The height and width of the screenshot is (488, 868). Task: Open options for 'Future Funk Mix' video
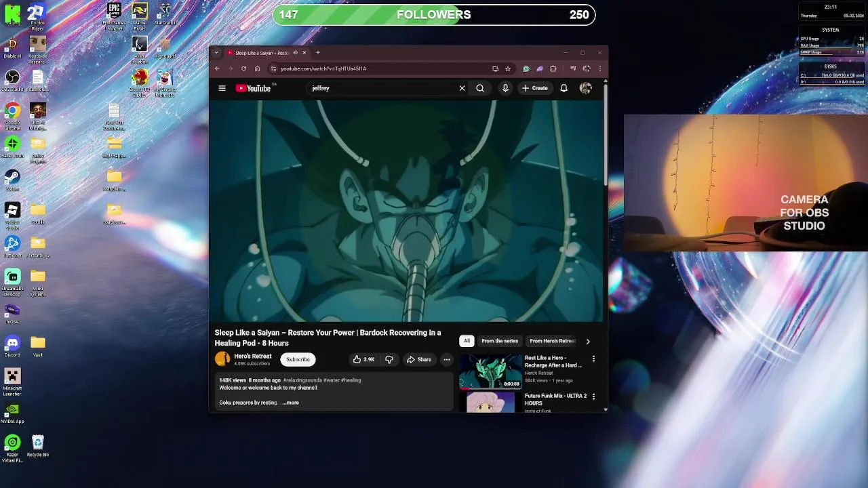(x=593, y=396)
